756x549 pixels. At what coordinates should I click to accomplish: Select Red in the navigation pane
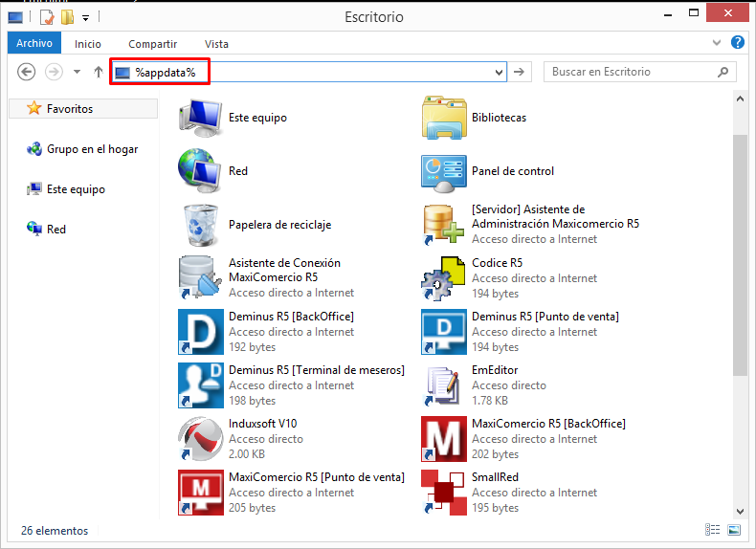pos(56,229)
